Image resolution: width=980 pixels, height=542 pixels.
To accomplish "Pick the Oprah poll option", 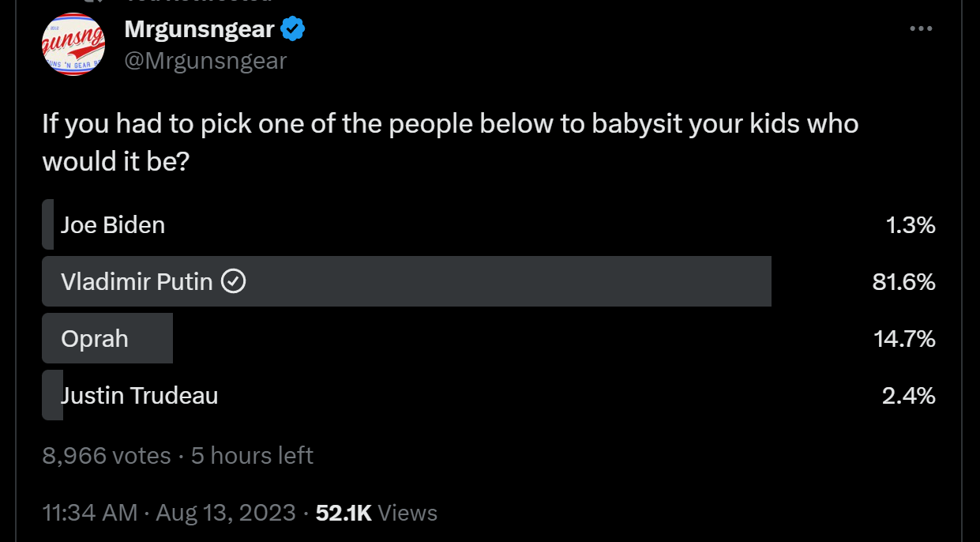I will (95, 338).
